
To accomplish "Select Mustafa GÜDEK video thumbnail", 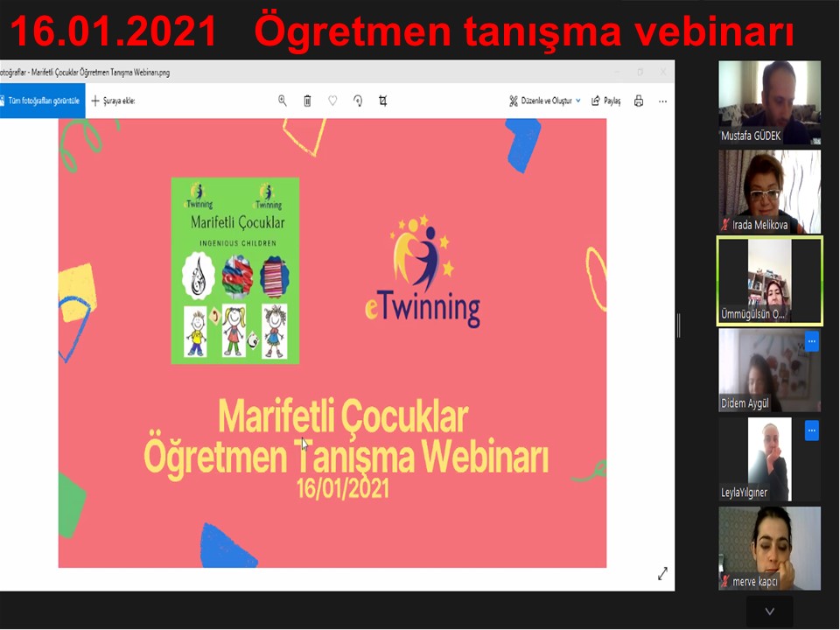I will pos(769,102).
